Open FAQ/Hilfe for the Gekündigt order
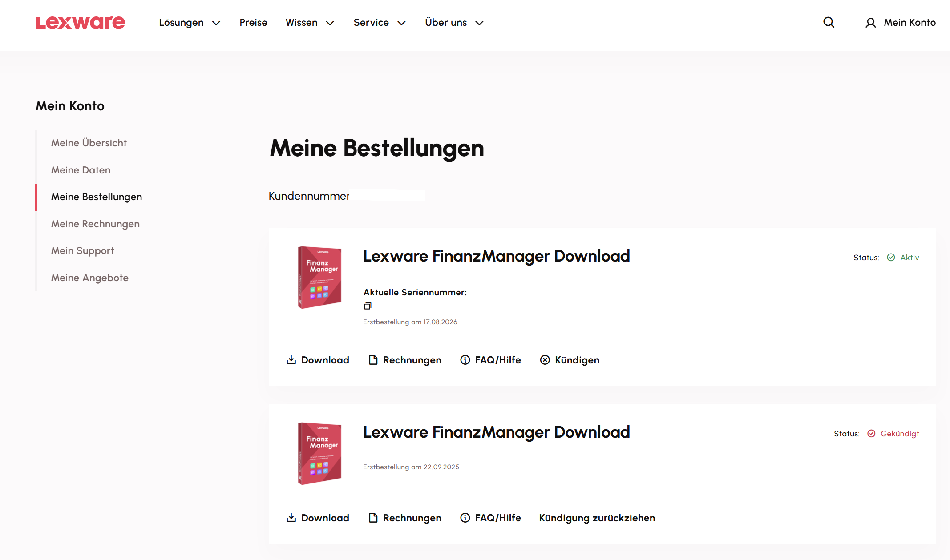The image size is (950, 560). click(498, 518)
